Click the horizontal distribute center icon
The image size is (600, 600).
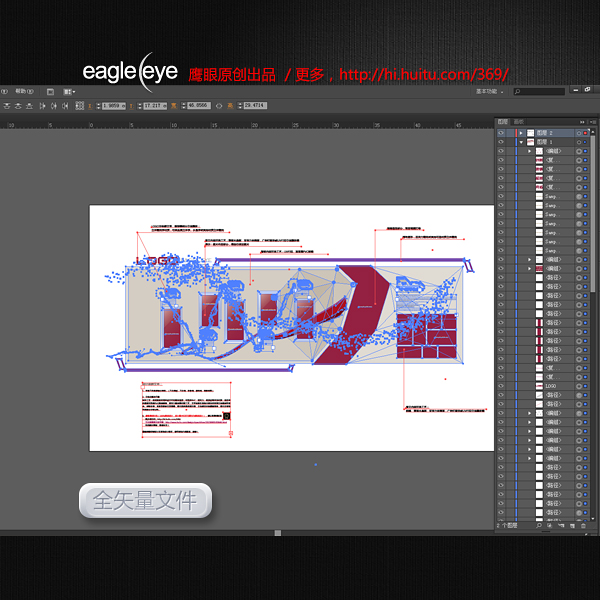pos(54,106)
